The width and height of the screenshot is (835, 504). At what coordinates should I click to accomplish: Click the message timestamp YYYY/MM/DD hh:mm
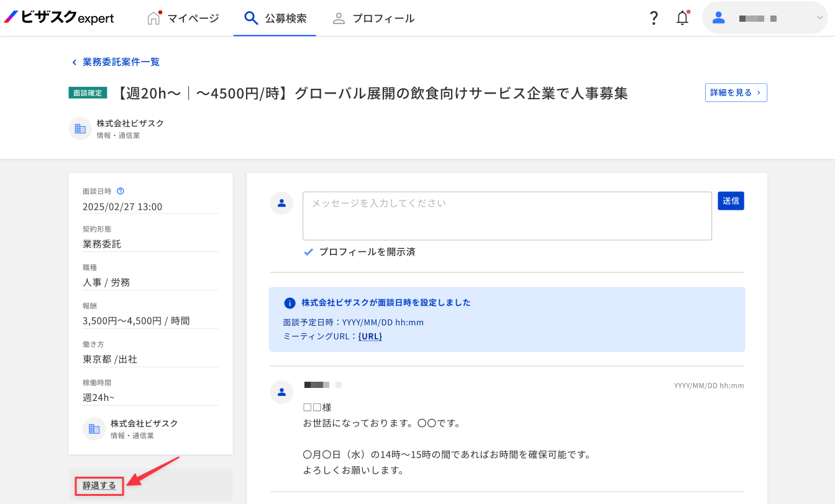[x=709, y=385]
